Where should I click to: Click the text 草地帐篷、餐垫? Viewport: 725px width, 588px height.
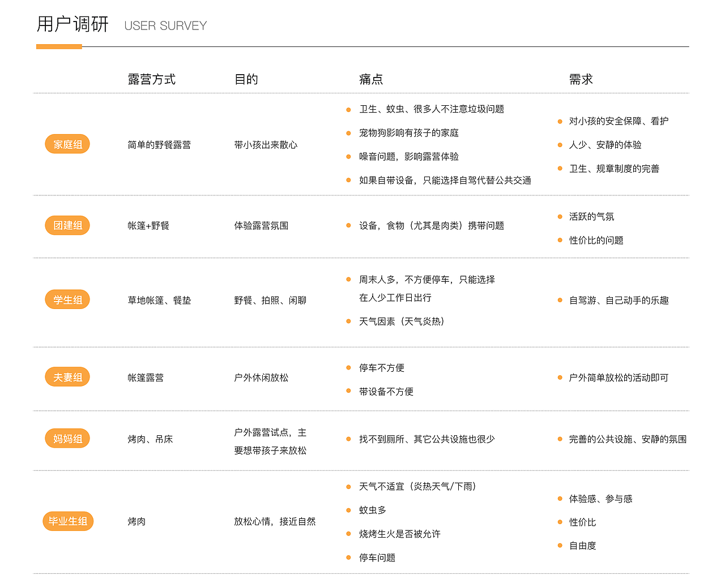tap(159, 301)
